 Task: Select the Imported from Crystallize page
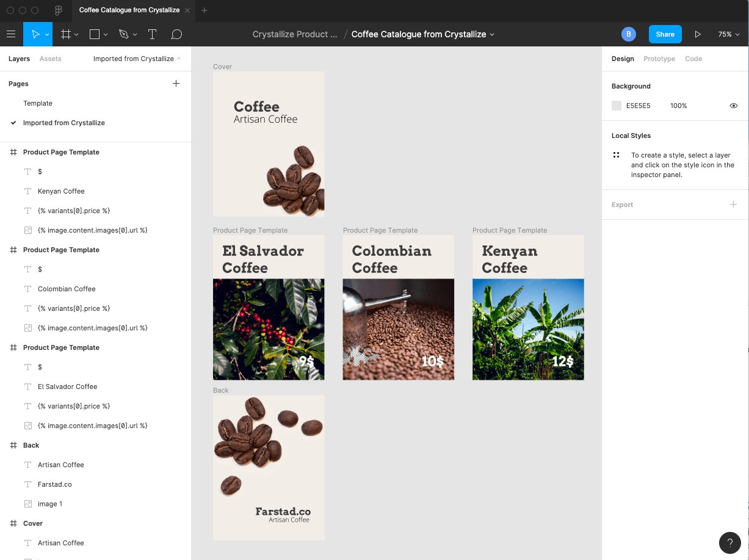tap(64, 123)
